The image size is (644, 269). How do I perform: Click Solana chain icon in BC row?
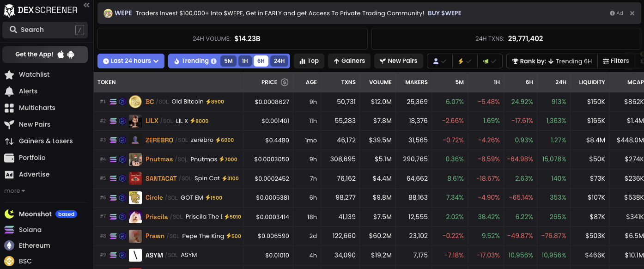point(113,102)
